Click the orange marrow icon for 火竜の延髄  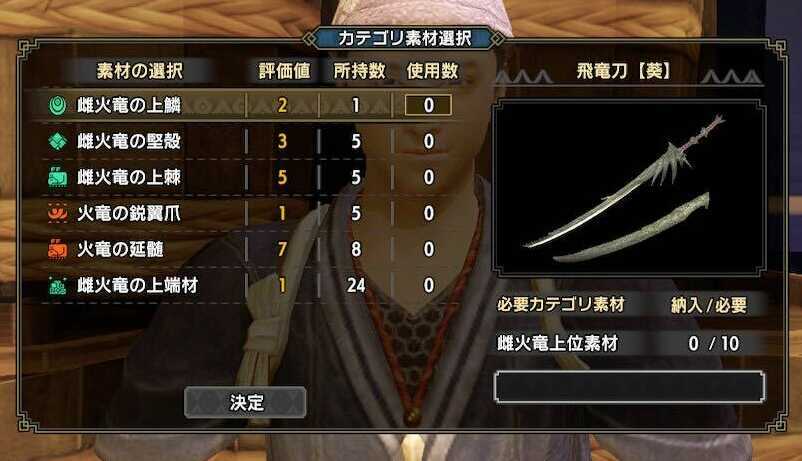pos(58,249)
